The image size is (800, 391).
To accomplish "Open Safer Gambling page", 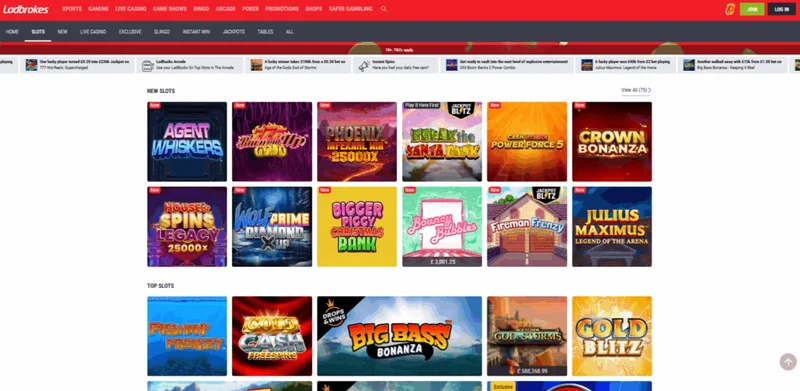I will [351, 9].
